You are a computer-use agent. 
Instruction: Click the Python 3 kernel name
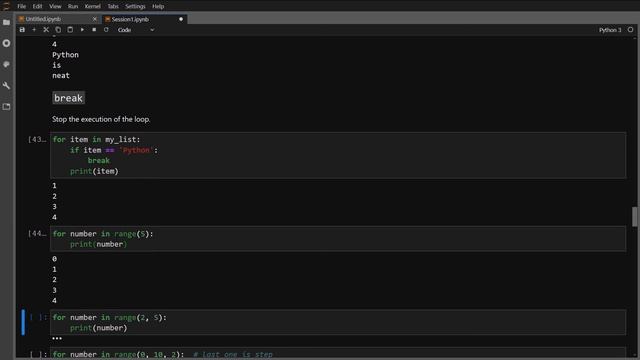[610, 30]
